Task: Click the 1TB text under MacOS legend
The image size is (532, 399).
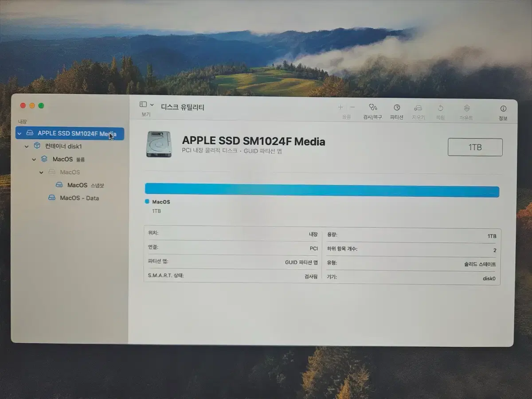Action: point(156,211)
